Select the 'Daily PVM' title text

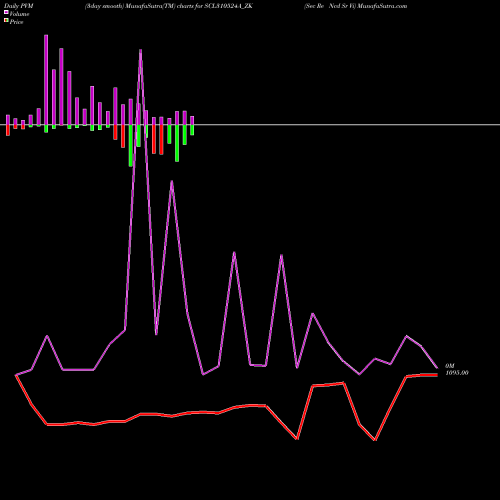[20, 6]
